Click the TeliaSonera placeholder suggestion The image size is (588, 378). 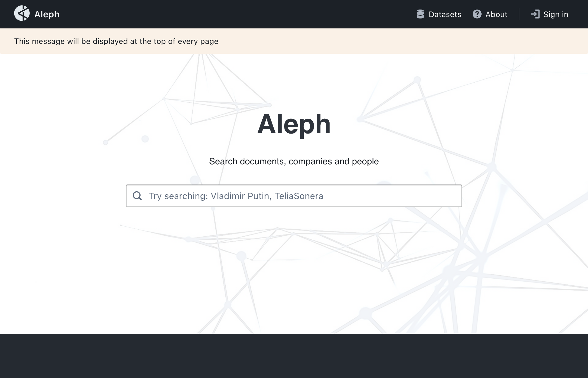(299, 196)
